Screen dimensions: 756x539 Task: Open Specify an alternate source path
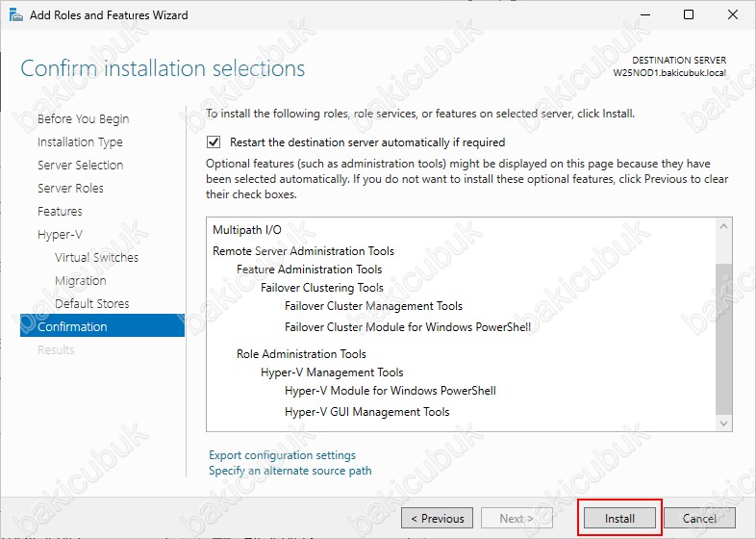290,471
